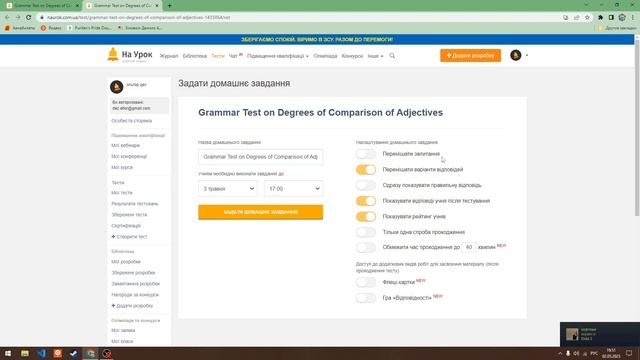
Task: Bookmark this page with the star icon
Action: 587,18
